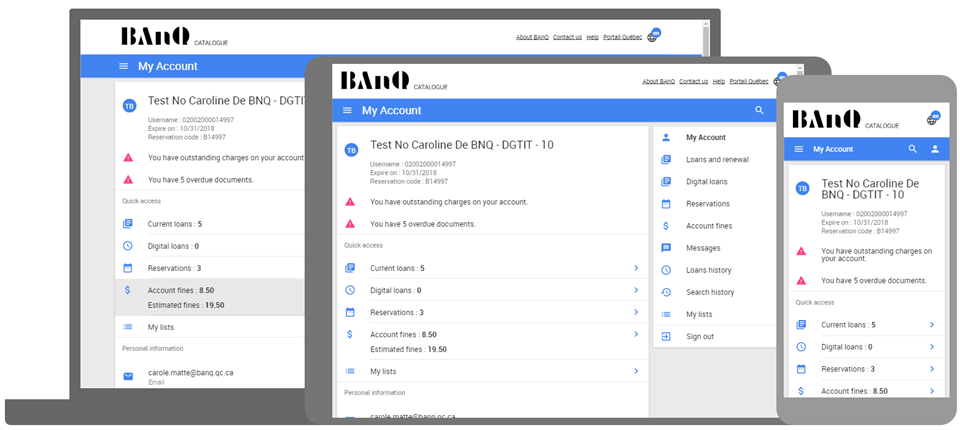Expand Digital loans chevron on tablet
The height and width of the screenshot is (430, 960).
tap(636, 290)
